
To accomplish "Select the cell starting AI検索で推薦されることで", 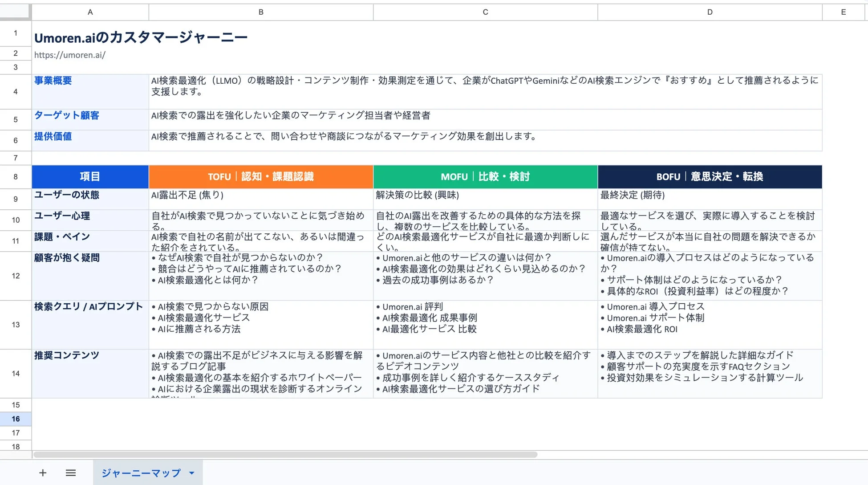I will pyautogui.click(x=485, y=140).
